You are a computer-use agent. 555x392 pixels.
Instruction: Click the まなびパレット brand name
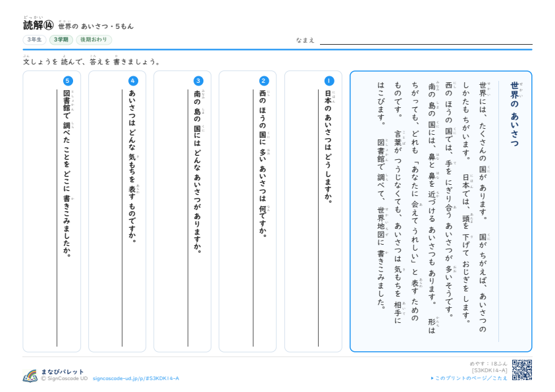coord(63,372)
